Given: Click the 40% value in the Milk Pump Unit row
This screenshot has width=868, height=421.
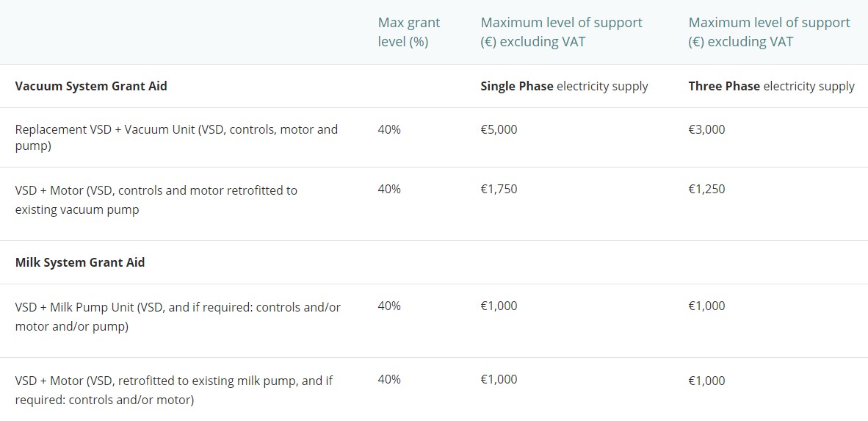Looking at the screenshot, I should click(389, 306).
